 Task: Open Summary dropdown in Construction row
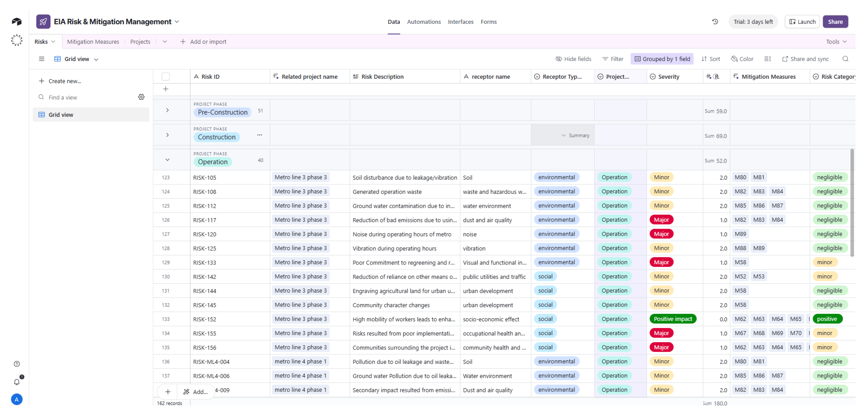click(x=575, y=135)
